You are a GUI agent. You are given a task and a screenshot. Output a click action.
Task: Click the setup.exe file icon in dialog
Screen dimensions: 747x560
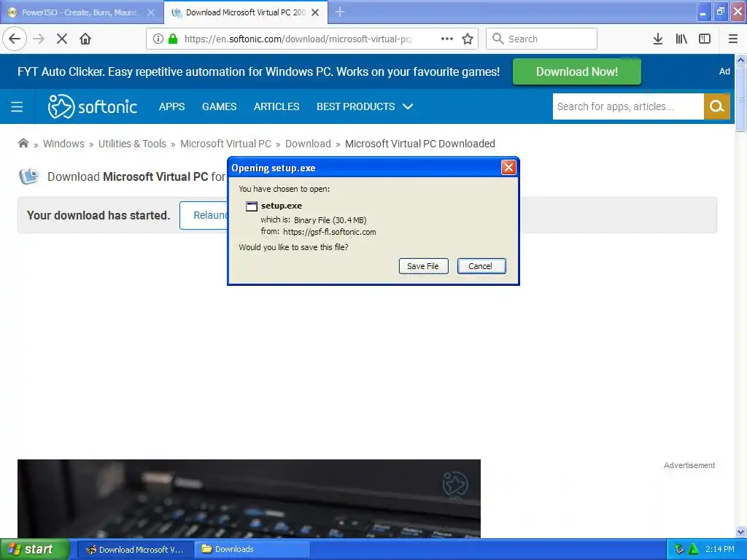251,206
